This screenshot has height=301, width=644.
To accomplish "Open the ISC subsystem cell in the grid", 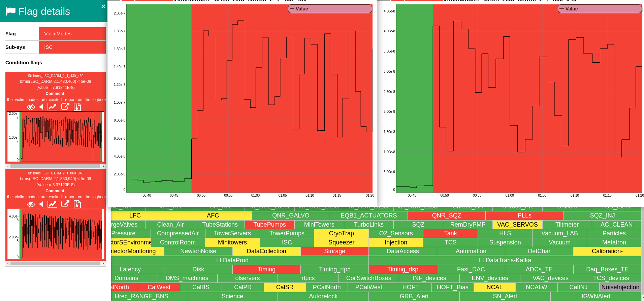I will point(287,242).
